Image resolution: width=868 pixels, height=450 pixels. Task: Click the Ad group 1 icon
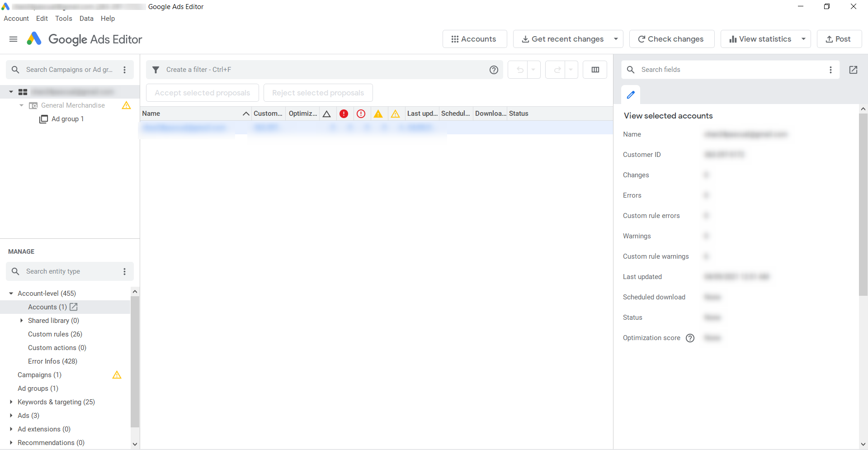tap(43, 119)
